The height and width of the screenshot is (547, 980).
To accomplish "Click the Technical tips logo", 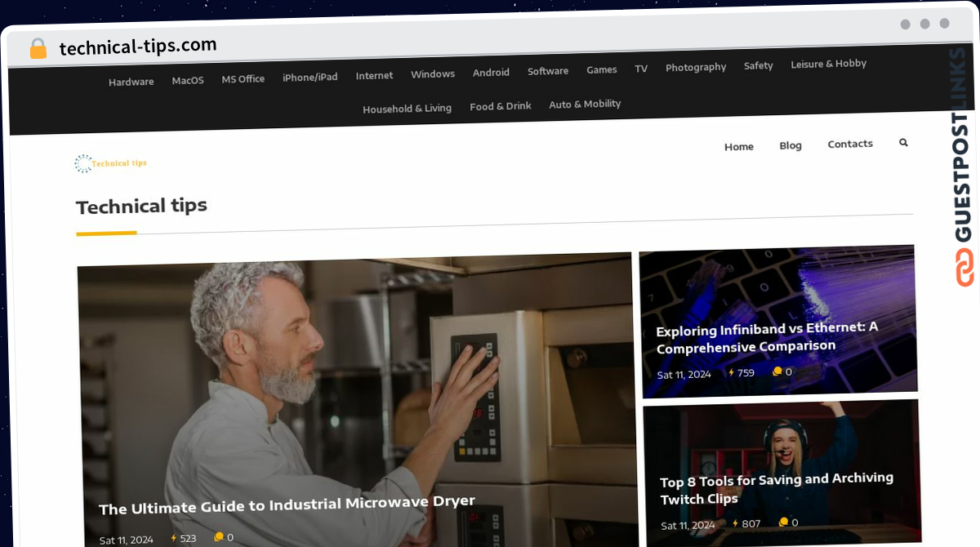I will [x=110, y=163].
